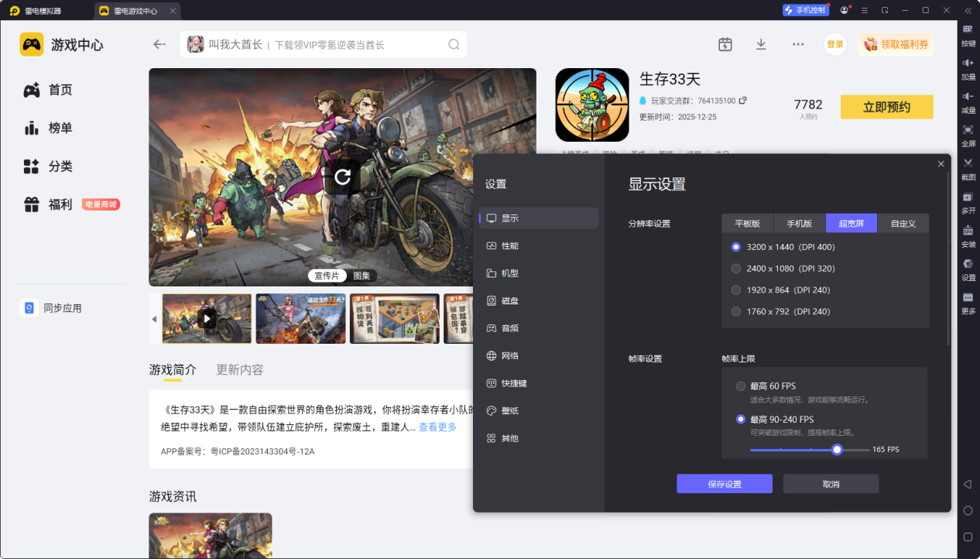
Task: Open the 多开 multi-instance tool
Action: click(968, 201)
